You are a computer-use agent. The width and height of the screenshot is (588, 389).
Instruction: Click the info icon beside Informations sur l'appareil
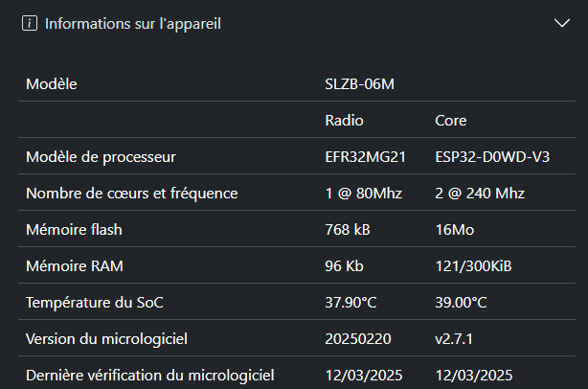pos(30,23)
